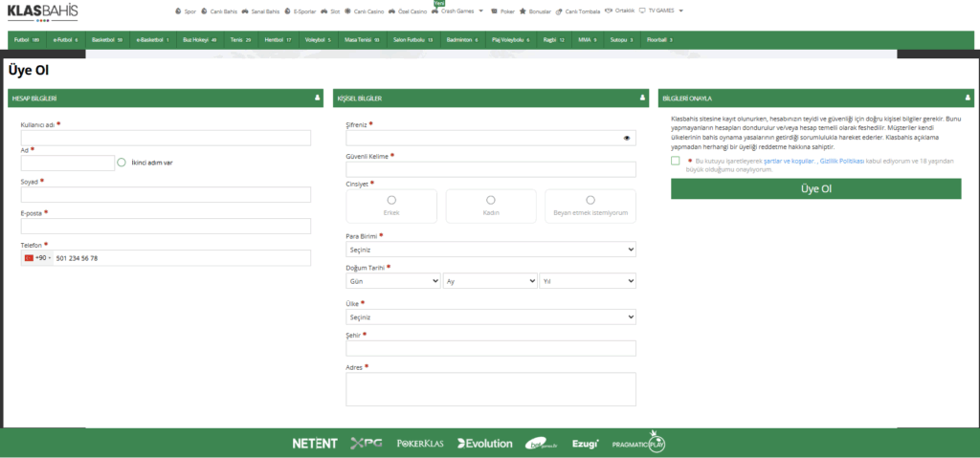This screenshot has width=980, height=458.
Task: Expand the TV GAMES menu arrow
Action: (680, 11)
